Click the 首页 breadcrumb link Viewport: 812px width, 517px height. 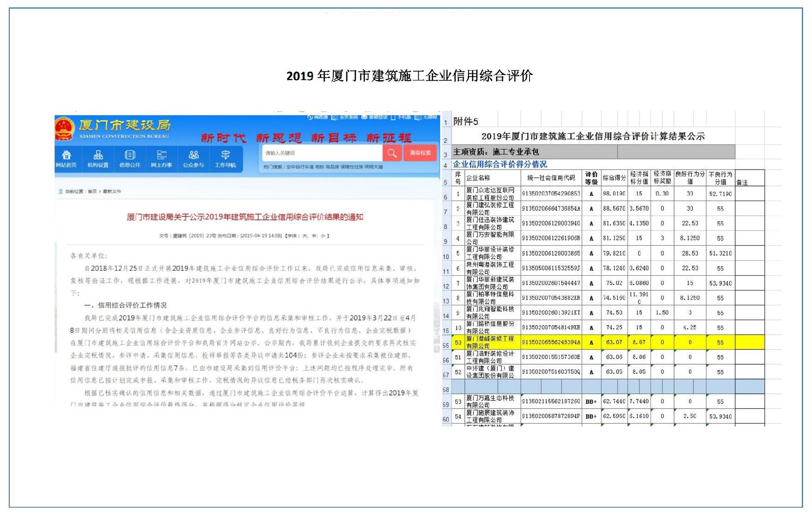(x=92, y=191)
